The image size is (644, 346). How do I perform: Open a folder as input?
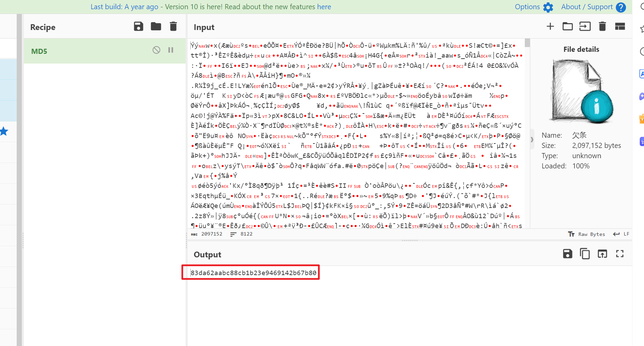[x=568, y=27]
